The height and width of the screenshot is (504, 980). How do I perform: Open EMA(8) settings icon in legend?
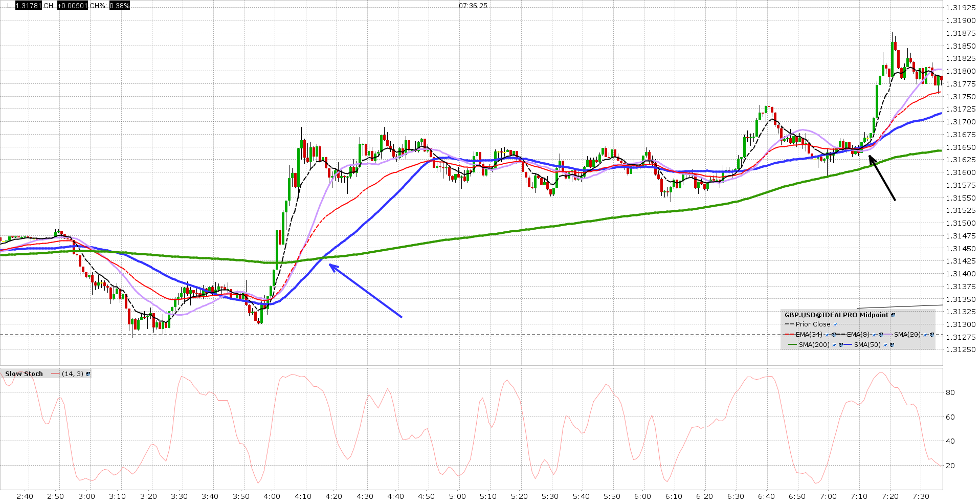pos(881,335)
